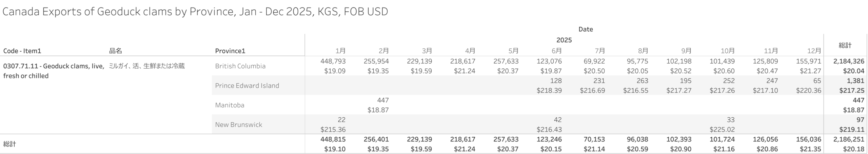868x154 pixels.
Task: Select the 12月 month column header
Action: point(814,51)
